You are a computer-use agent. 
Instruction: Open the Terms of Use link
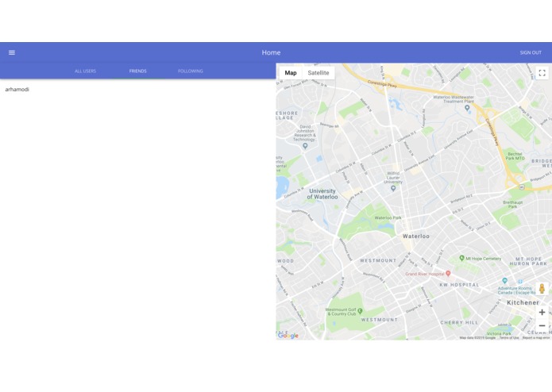click(509, 338)
